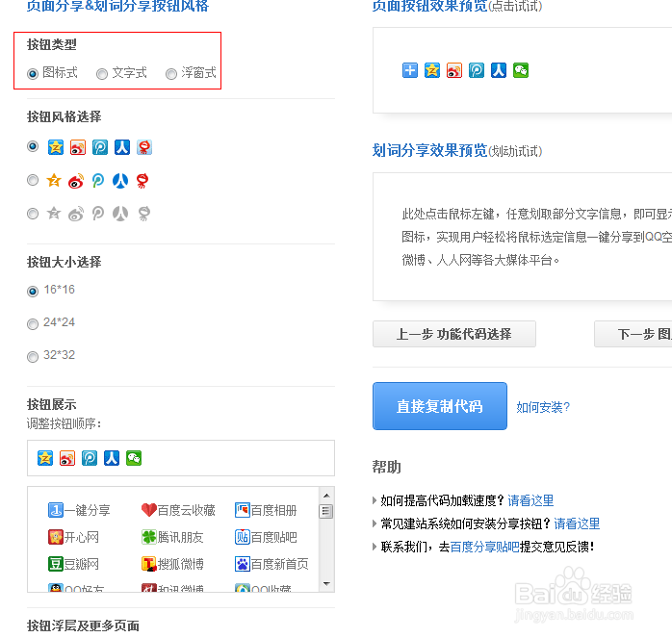Add 开心网 from the share list
Screen dimensions: 672x638
tap(74, 537)
